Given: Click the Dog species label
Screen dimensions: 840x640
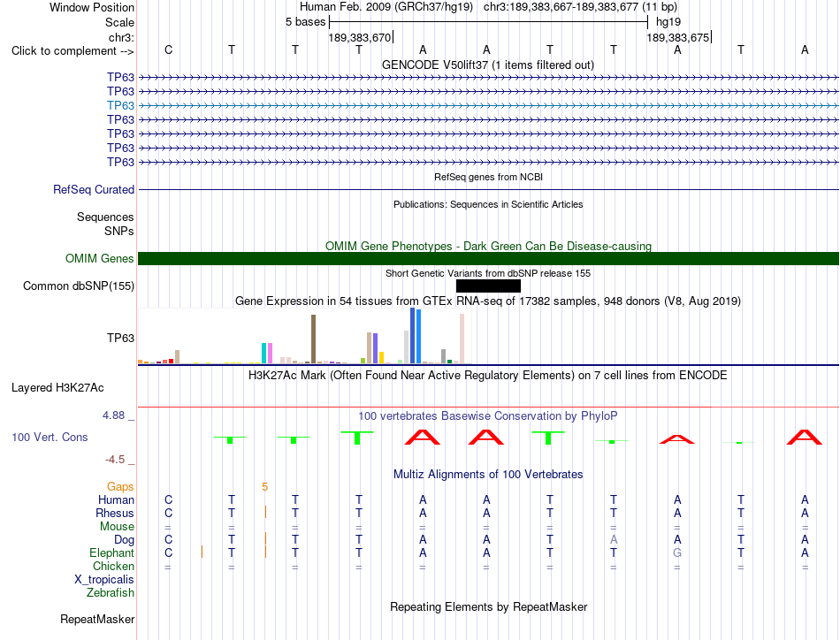Looking at the screenshot, I should (x=124, y=540).
